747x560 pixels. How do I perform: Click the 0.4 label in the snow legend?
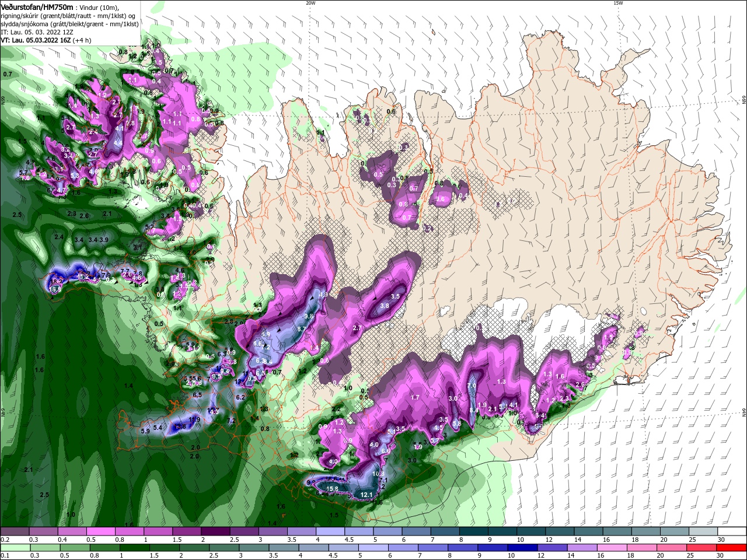[62, 540]
